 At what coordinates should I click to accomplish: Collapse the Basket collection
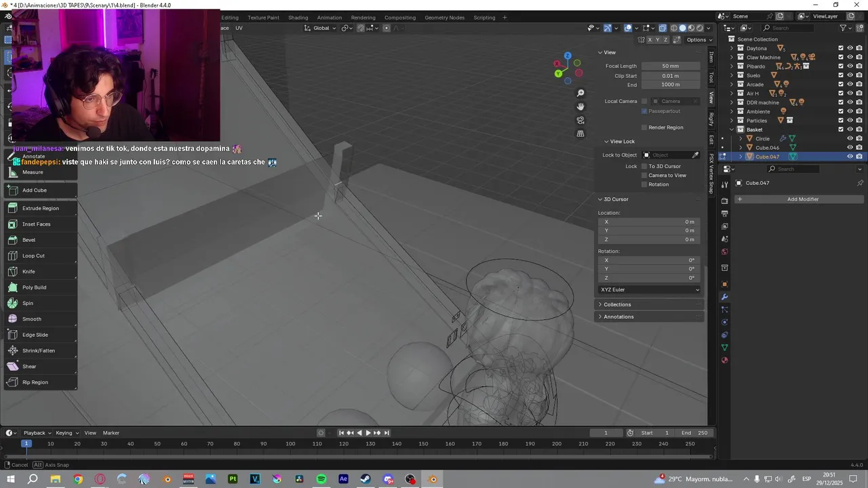click(x=732, y=129)
